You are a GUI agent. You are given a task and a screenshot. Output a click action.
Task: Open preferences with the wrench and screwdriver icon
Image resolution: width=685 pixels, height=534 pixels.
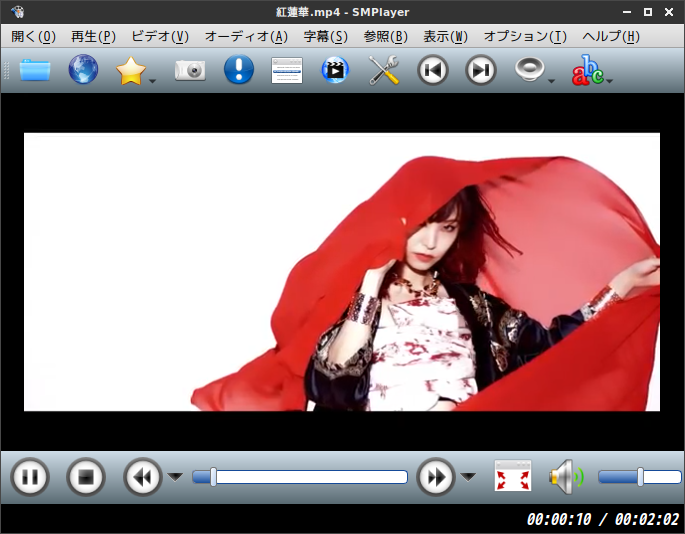pos(384,70)
